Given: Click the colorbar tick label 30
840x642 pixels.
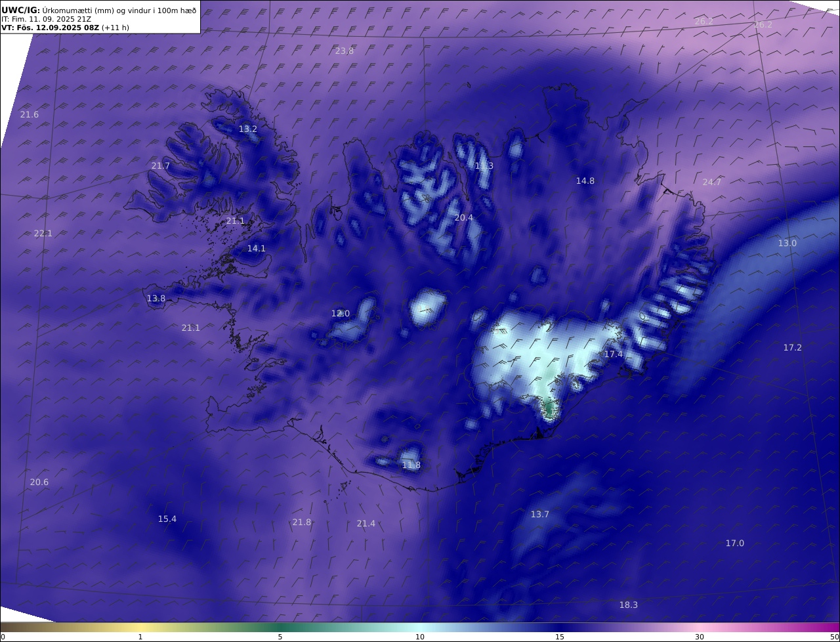Looking at the screenshot, I should pos(700,637).
